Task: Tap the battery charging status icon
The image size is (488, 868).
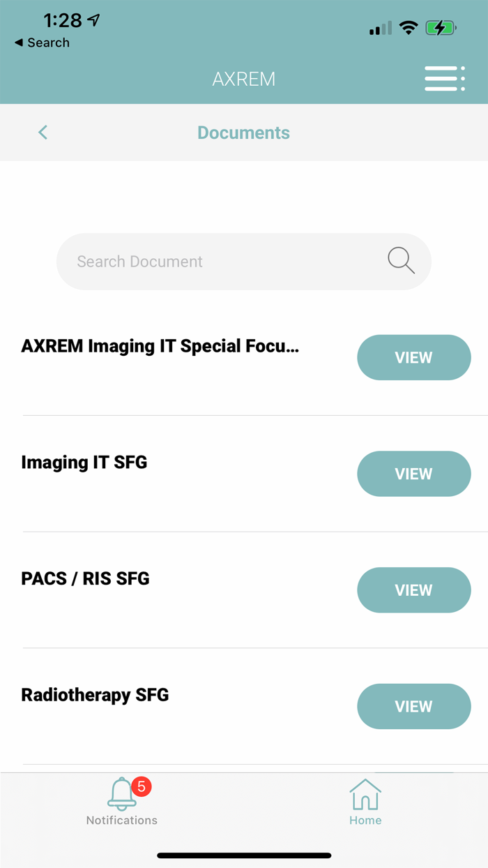Action: click(441, 29)
